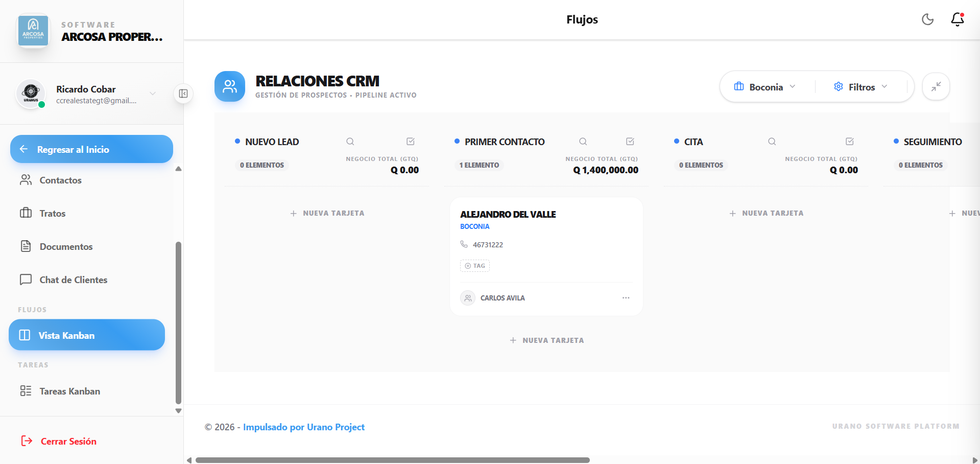Open the Impulsado por Urano Project link
The height and width of the screenshot is (464, 980).
point(304,427)
